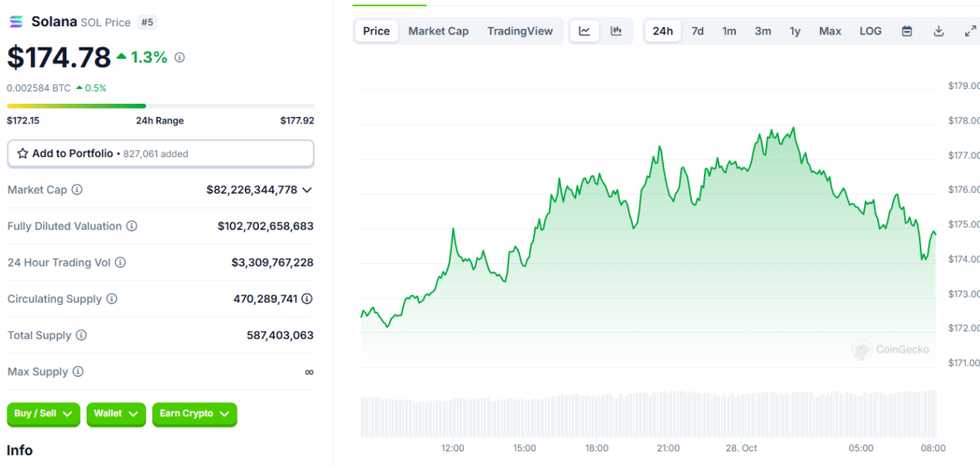
Task: Click info icon next to Market Cap
Action: coord(78,190)
